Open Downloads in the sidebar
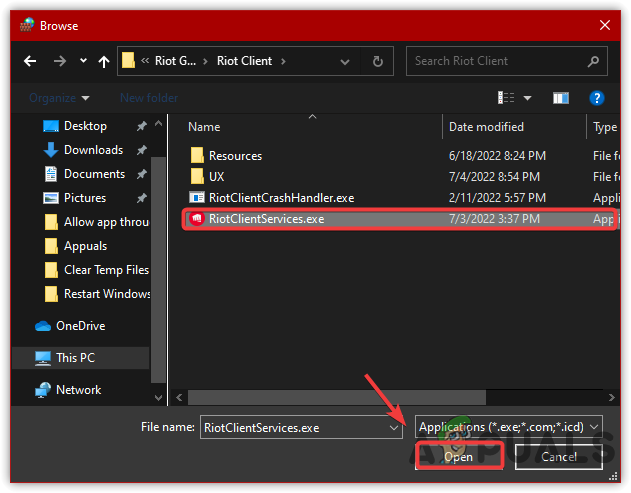The image size is (631, 493). (x=93, y=150)
